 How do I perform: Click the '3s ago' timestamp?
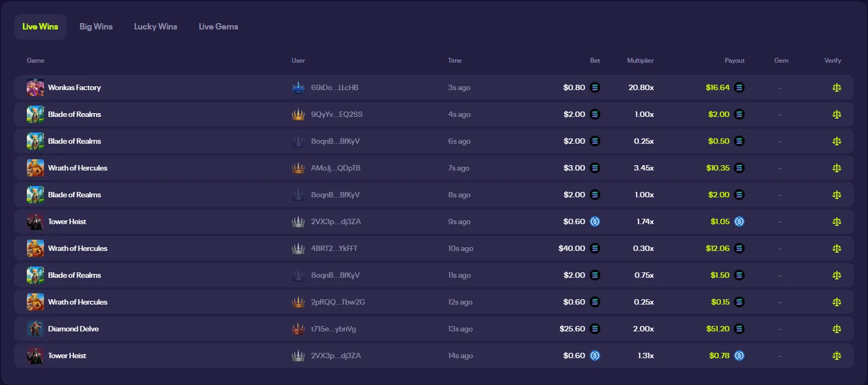coord(459,87)
